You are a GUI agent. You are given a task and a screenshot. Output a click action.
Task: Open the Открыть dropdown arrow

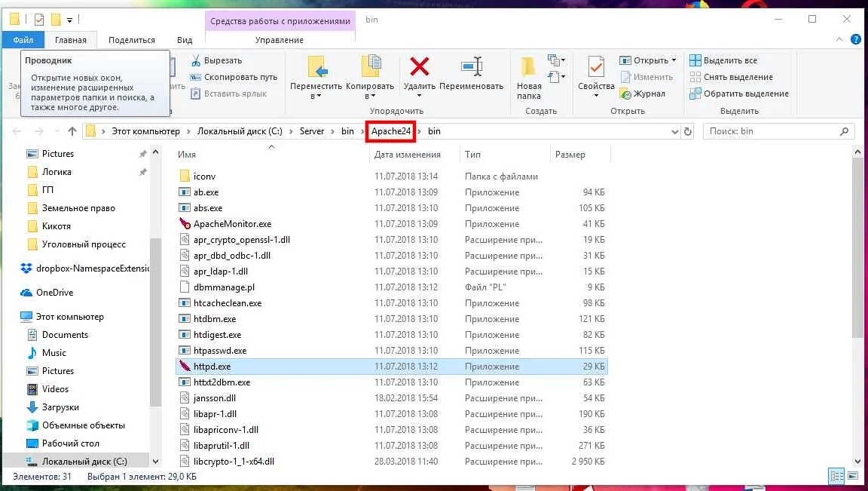(674, 60)
